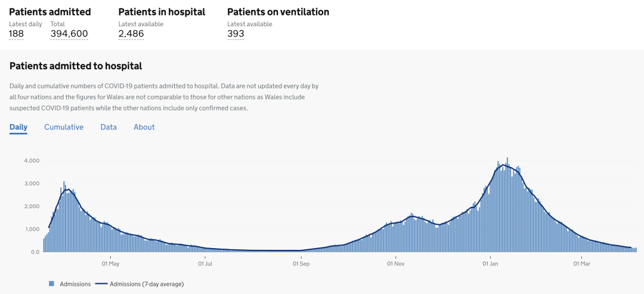Open the About tab

pyautogui.click(x=144, y=127)
